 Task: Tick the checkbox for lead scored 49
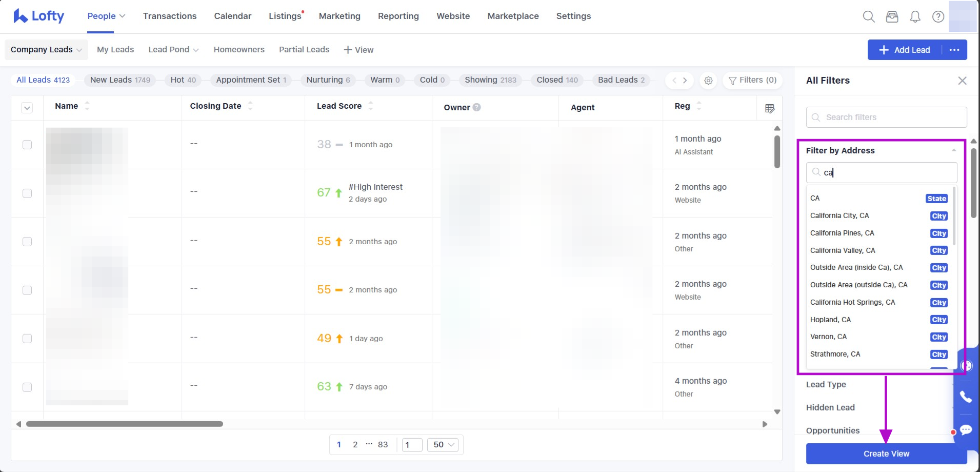(27, 339)
